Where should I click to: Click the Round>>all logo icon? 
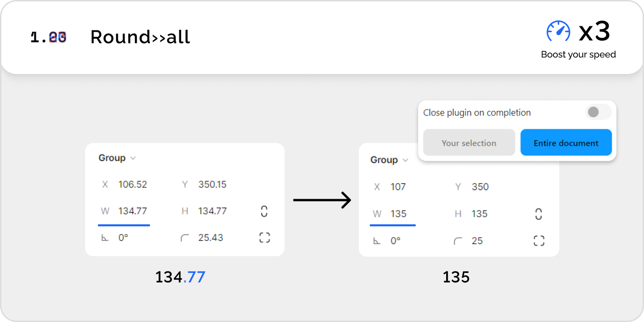point(48,37)
